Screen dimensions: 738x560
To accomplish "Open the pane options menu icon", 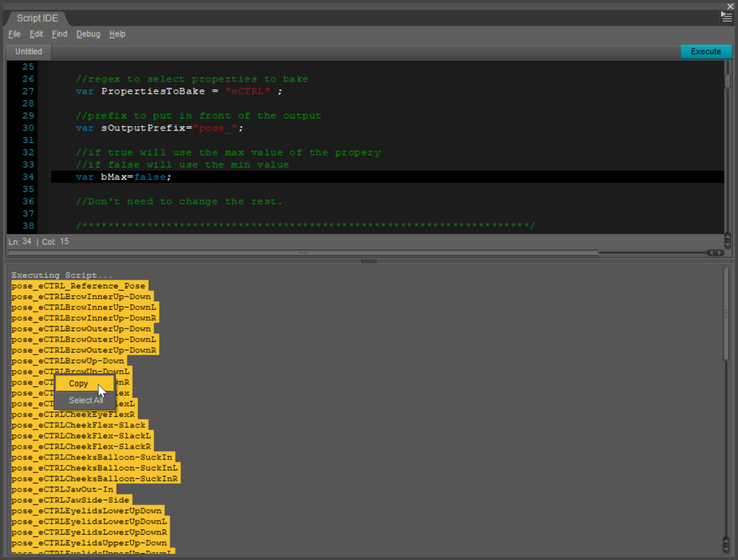I will 726,17.
